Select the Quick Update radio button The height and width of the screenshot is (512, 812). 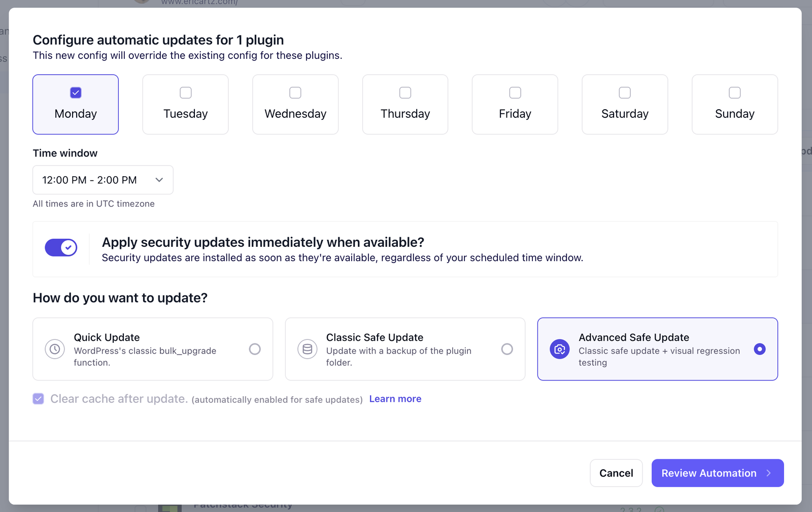click(x=255, y=349)
